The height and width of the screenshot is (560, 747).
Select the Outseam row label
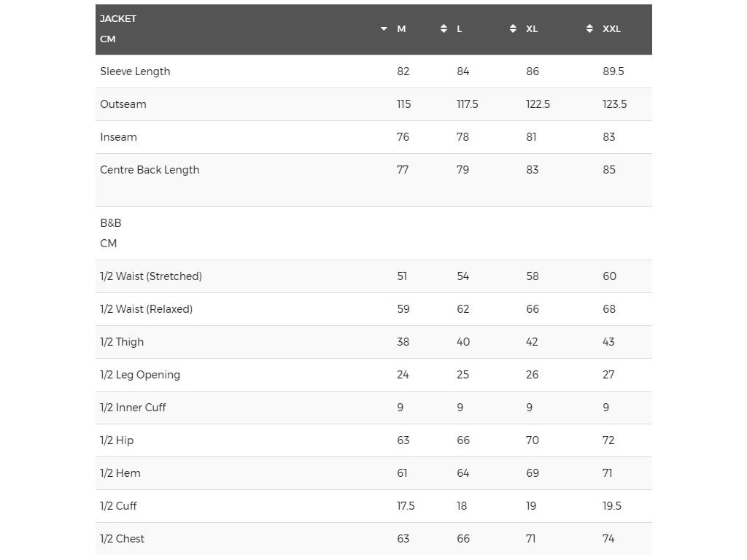[123, 104]
